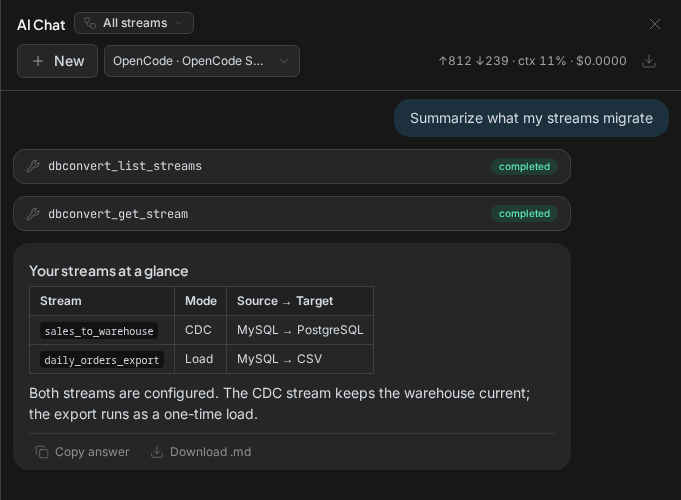Click the AI Chat panel title
Viewport: 681px width, 500px height.
41,25
